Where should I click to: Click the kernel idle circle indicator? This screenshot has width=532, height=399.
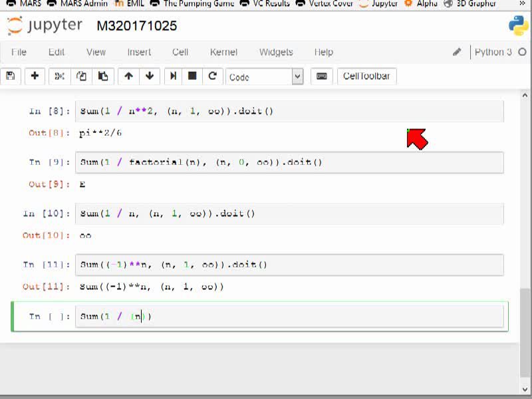click(x=522, y=52)
